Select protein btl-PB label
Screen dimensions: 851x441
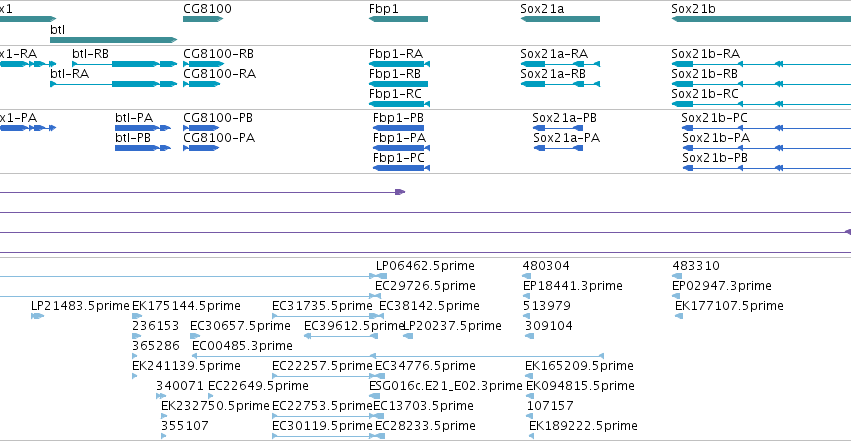pyautogui.click(x=133, y=138)
